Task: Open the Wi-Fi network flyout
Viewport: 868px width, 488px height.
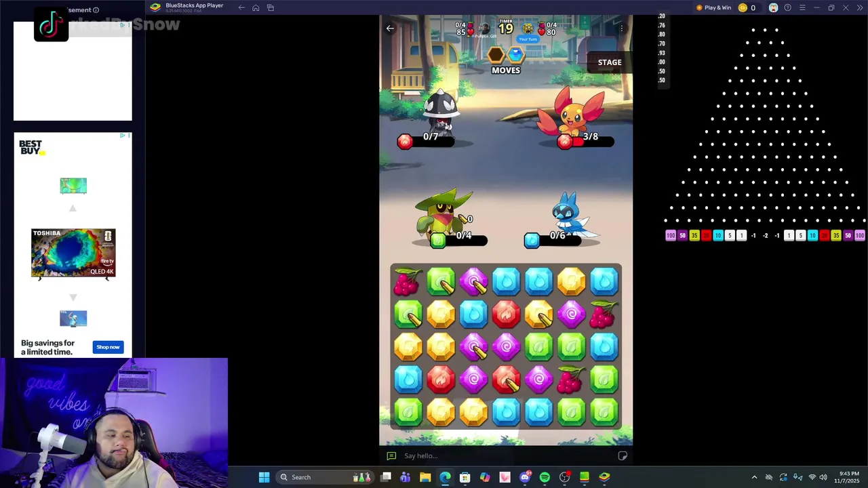Action: pyautogui.click(x=812, y=477)
